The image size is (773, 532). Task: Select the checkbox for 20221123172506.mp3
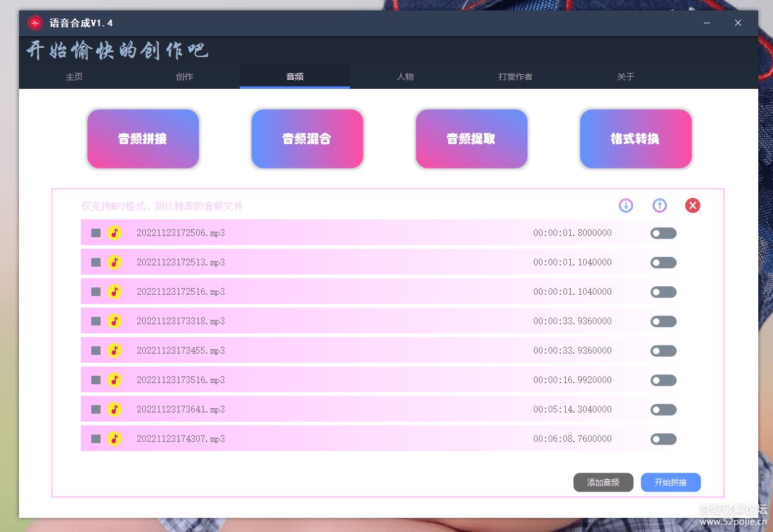pos(96,233)
